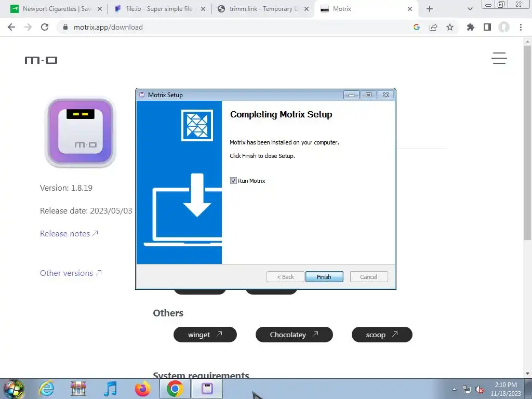
Task: Open the scoop download option
Action: [x=382, y=335]
